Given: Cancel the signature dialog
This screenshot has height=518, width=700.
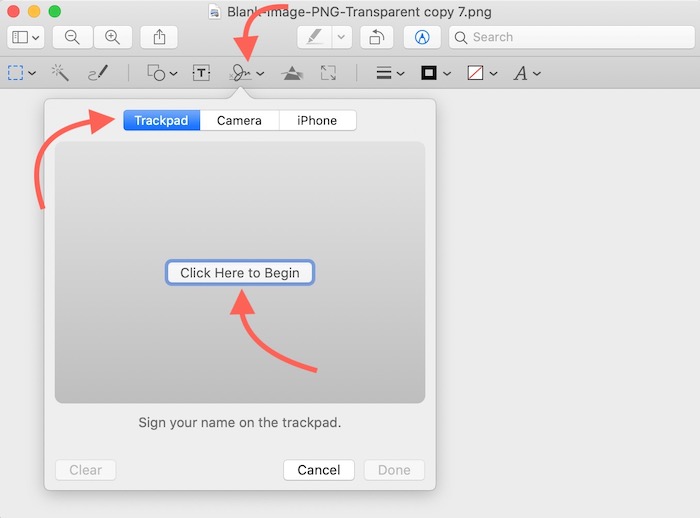Looking at the screenshot, I should [319, 470].
